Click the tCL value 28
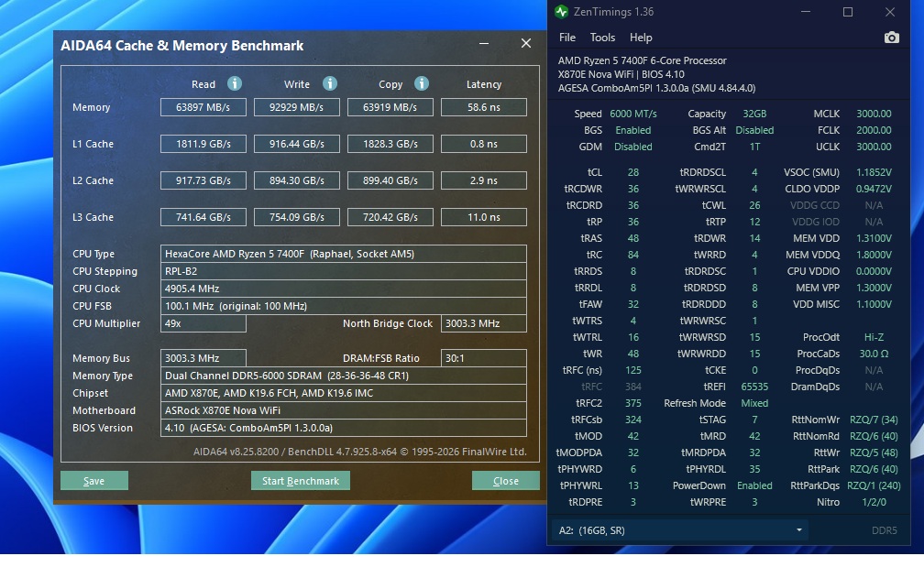 (x=632, y=172)
